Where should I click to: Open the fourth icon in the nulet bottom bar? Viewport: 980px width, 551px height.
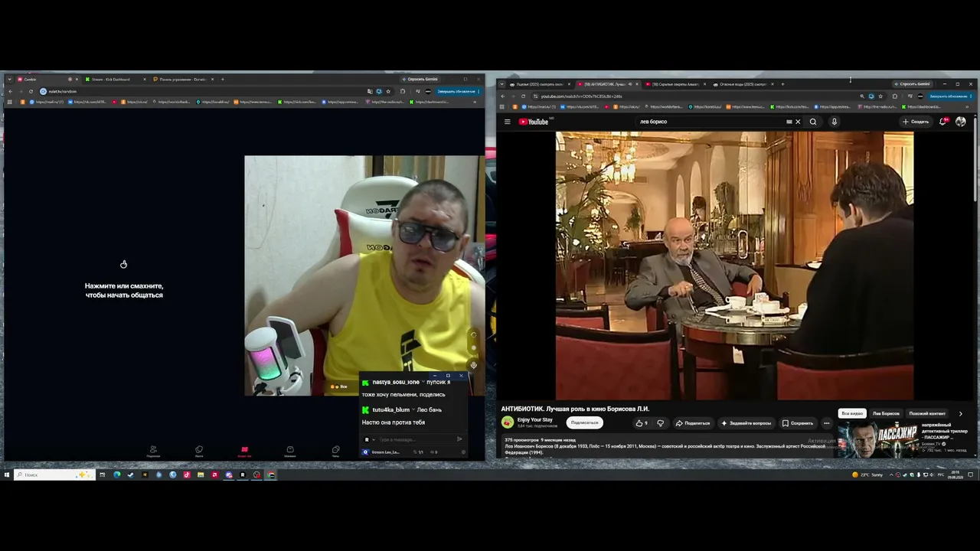tap(290, 452)
